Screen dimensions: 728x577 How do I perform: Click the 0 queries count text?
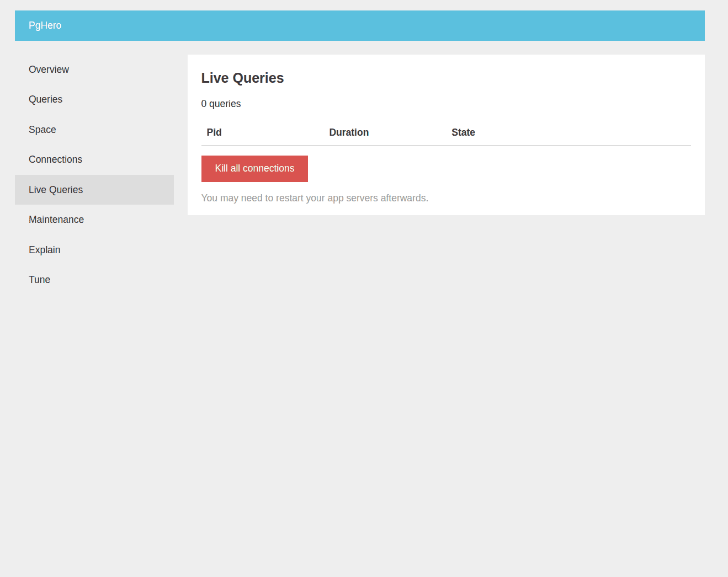tap(221, 104)
